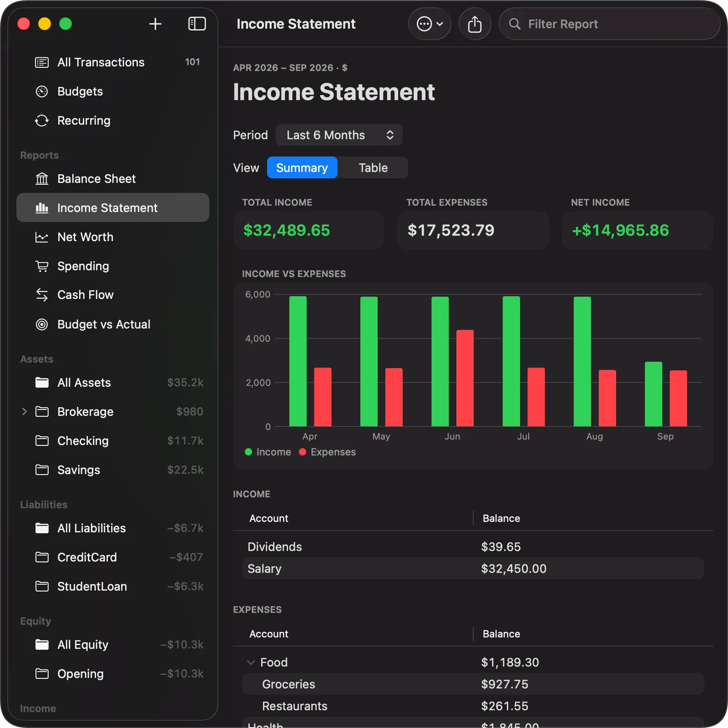
Task: Expand the Brokerage account chevron
Action: click(25, 412)
